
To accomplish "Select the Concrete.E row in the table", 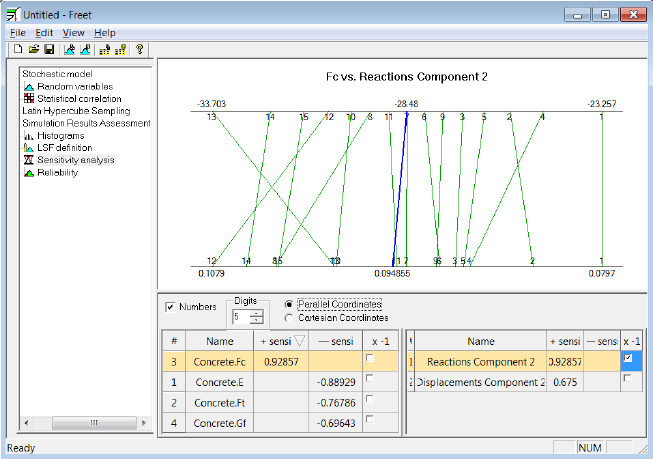I will 280,382.
